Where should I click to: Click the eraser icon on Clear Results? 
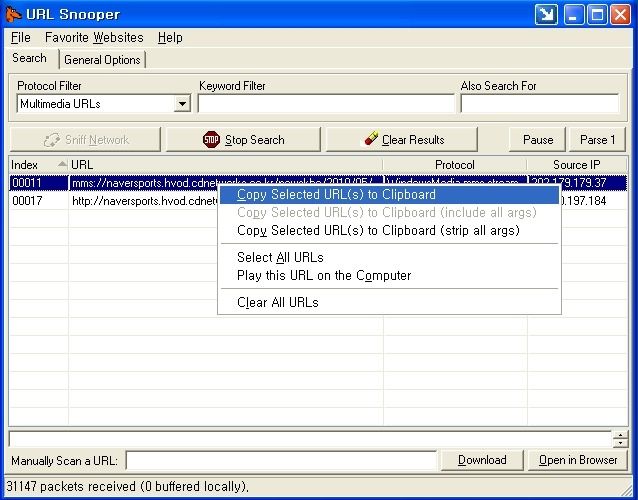[x=371, y=138]
